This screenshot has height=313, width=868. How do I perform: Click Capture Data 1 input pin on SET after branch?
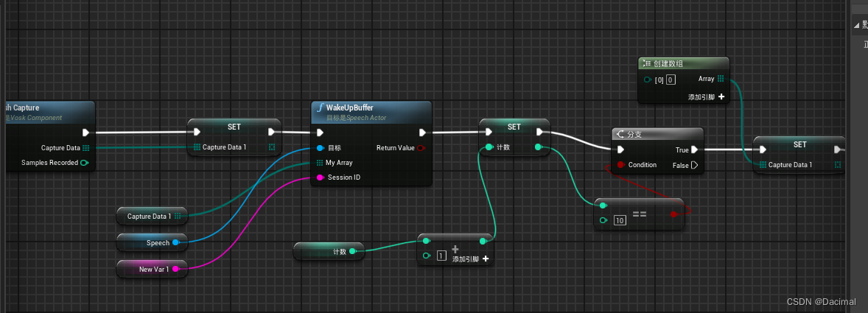[763, 165]
